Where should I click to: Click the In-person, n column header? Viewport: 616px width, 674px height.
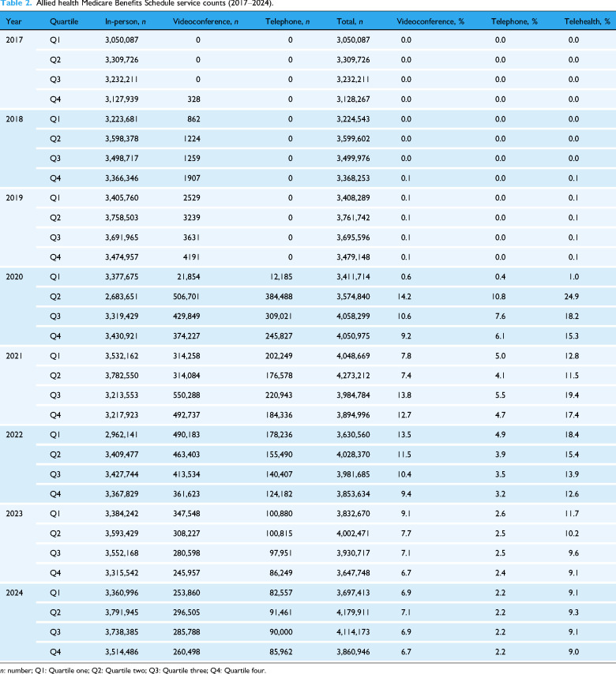point(126,21)
